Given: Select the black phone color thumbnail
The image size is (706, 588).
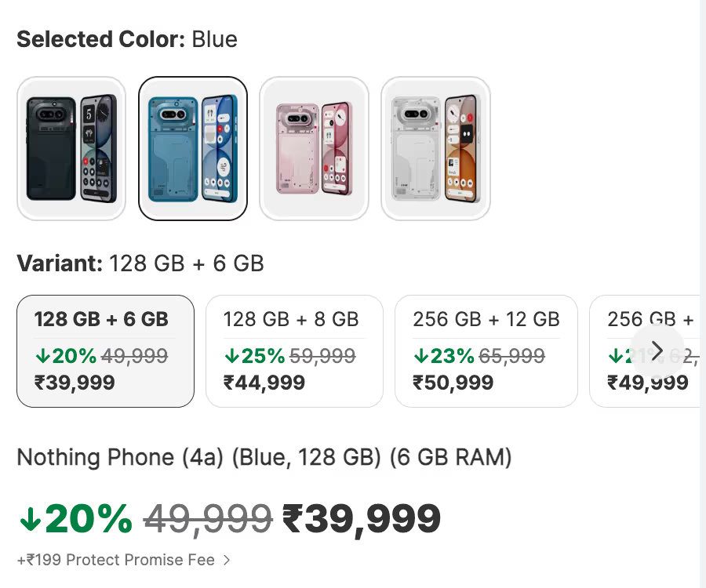Looking at the screenshot, I should 71,148.
